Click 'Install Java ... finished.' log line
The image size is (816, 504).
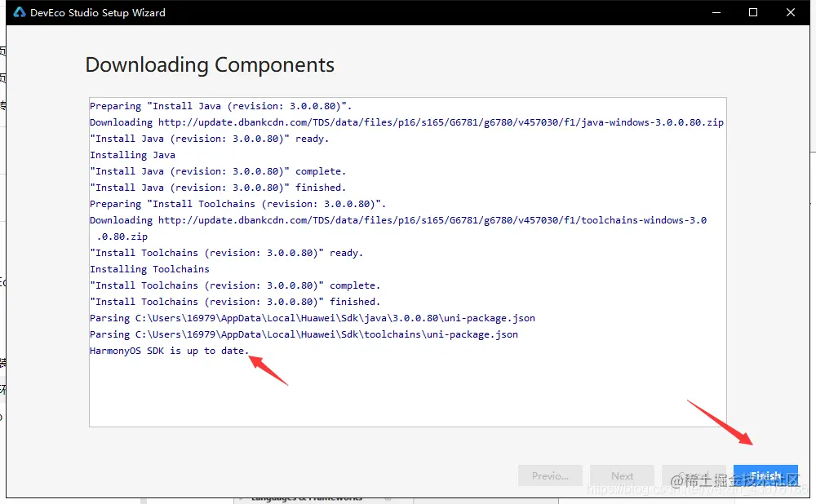(x=218, y=188)
